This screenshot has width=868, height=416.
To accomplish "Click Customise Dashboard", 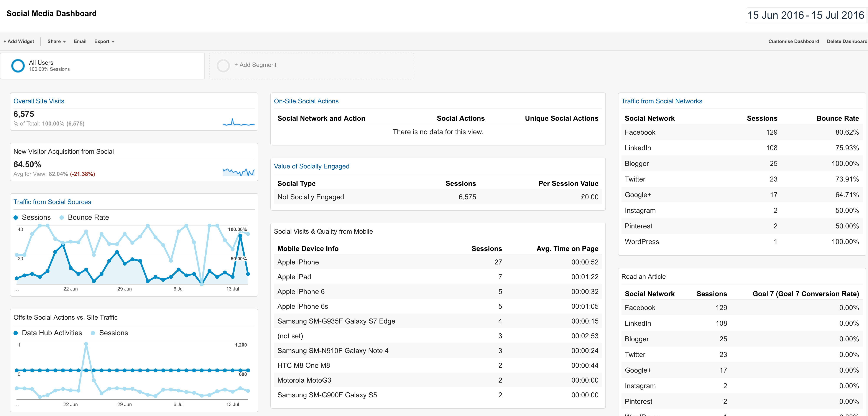I will pyautogui.click(x=794, y=41).
